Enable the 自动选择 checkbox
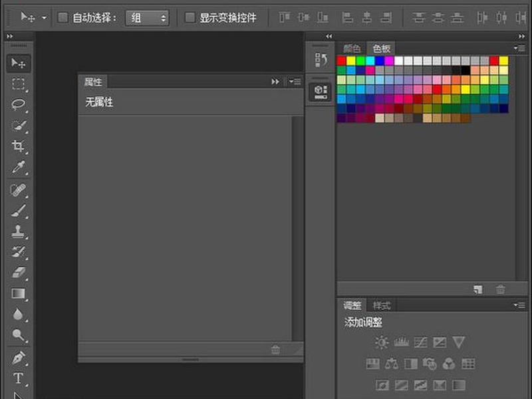Screen dimensions: 532x399 [63, 18]
